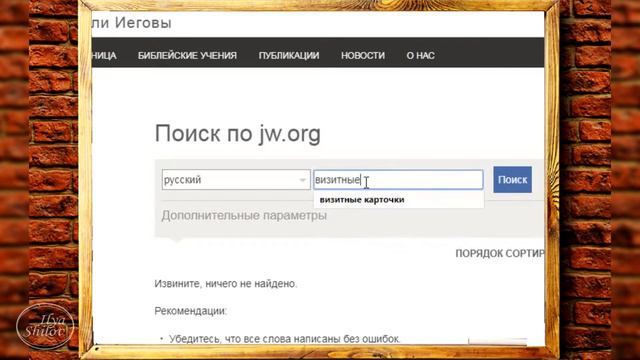Click the ПОРЯДОК СОРТИР sort order label
640x360 pixels.
(x=500, y=253)
